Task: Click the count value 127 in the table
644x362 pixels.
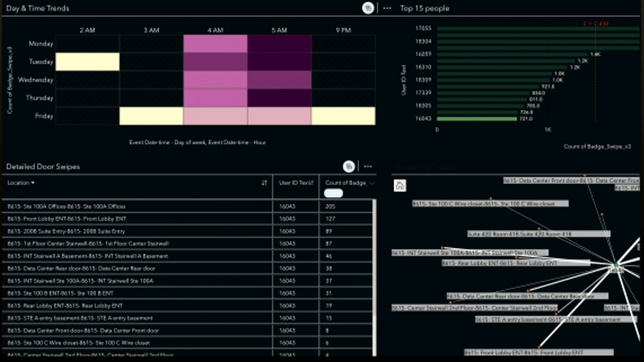Action: pyautogui.click(x=330, y=219)
